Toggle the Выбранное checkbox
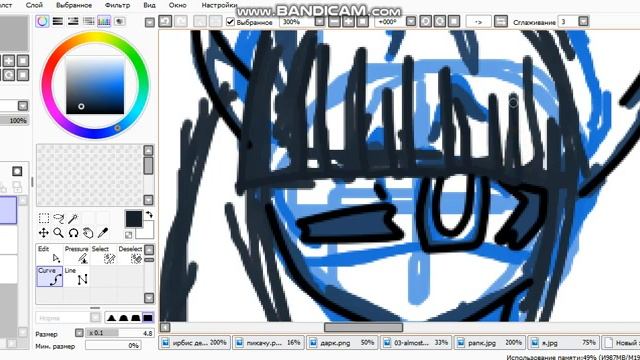The image size is (640, 360). 230,22
